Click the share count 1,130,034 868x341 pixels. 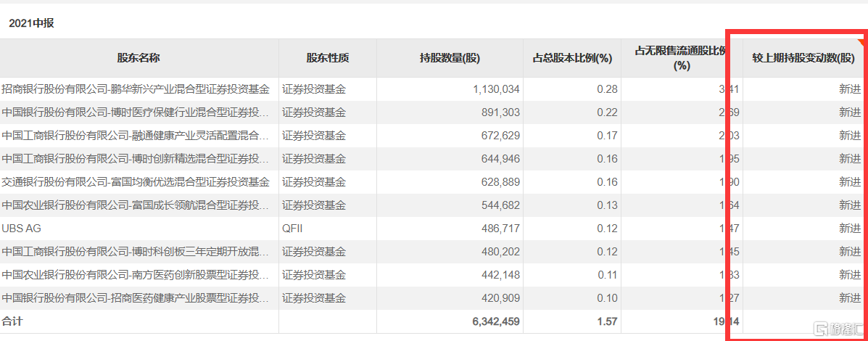click(x=497, y=89)
